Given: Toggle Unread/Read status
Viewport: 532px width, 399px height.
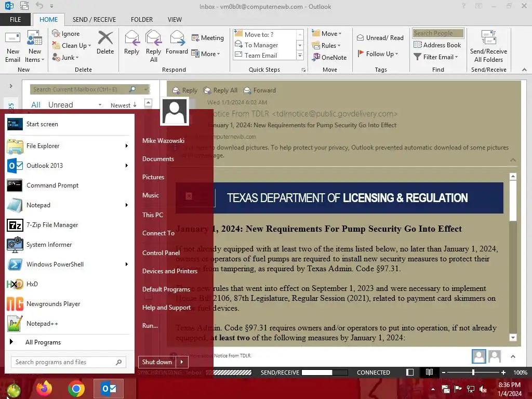Looking at the screenshot, I should (x=380, y=37).
